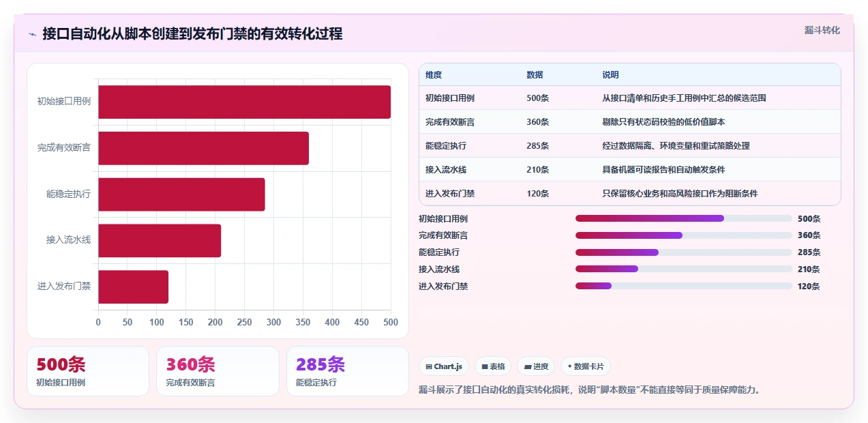
Task: Click the 250 tick on the chart x-axis
Action: tap(244, 322)
